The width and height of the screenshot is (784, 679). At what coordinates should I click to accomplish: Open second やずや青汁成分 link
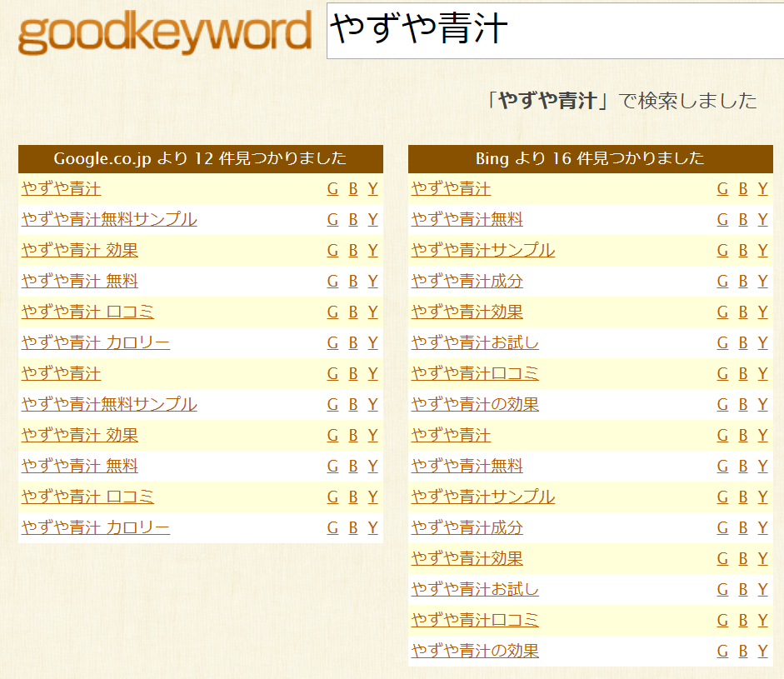[467, 527]
